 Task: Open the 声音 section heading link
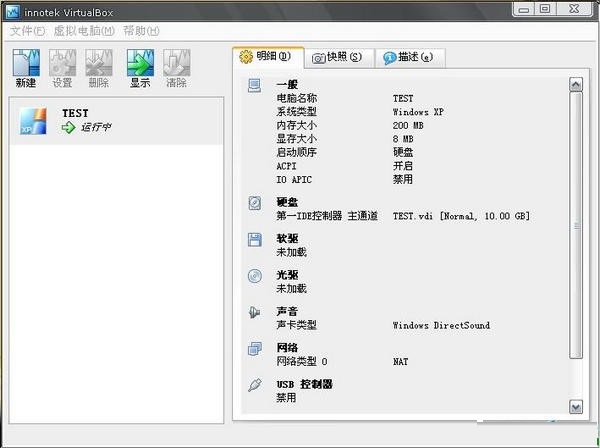(x=287, y=311)
